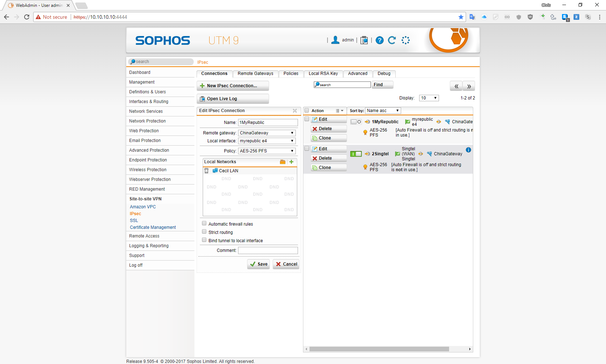The width and height of the screenshot is (606, 364).
Task: Go to next page with double-right arrow
Action: [469, 86]
